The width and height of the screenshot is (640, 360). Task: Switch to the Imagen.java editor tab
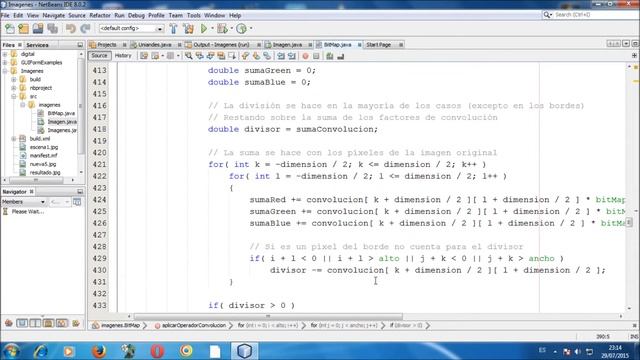(x=287, y=44)
